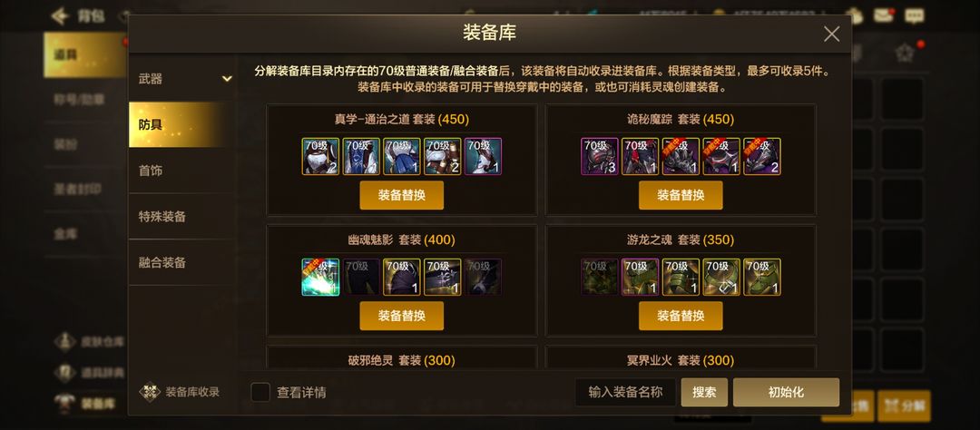Focus the 输入装备名称 input field
Image resolution: width=980 pixels, height=430 pixels.
point(625,393)
